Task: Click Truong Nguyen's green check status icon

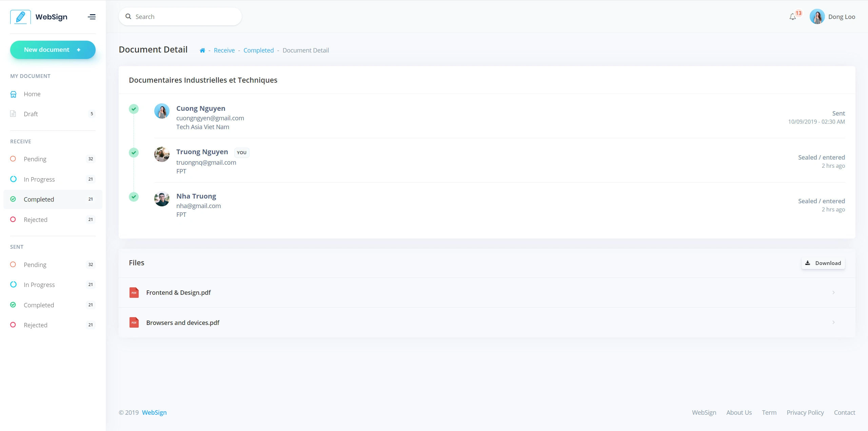Action: pos(134,152)
